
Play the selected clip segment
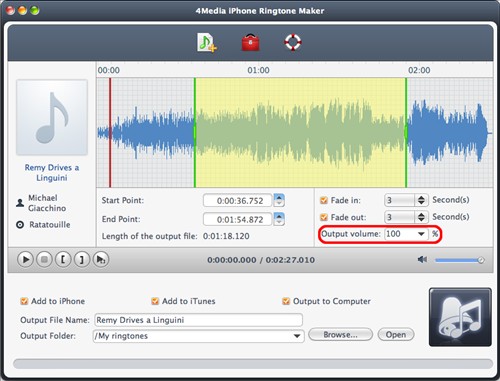(101, 259)
